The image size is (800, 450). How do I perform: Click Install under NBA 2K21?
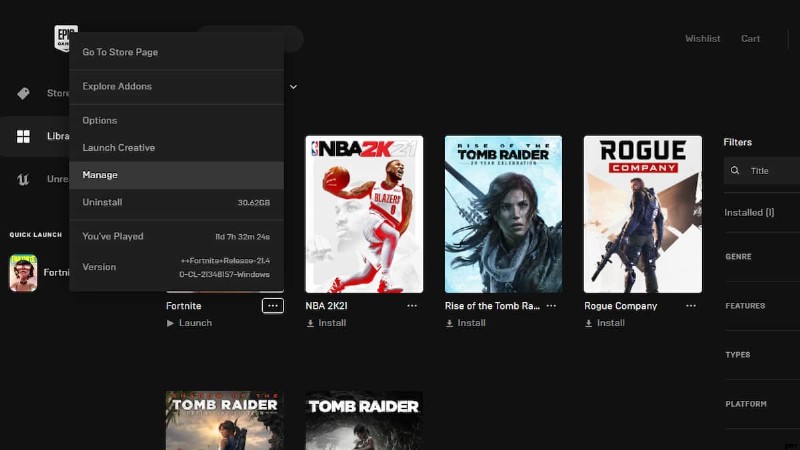tap(332, 323)
